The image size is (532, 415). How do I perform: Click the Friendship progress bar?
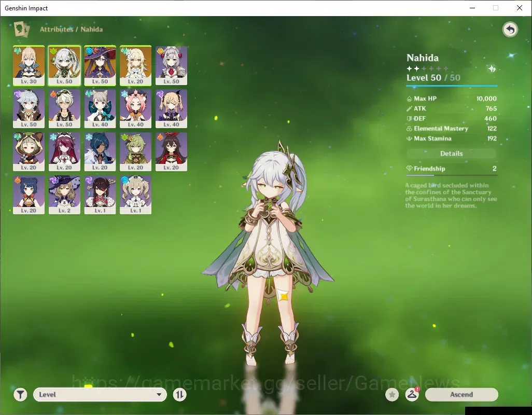(452, 175)
